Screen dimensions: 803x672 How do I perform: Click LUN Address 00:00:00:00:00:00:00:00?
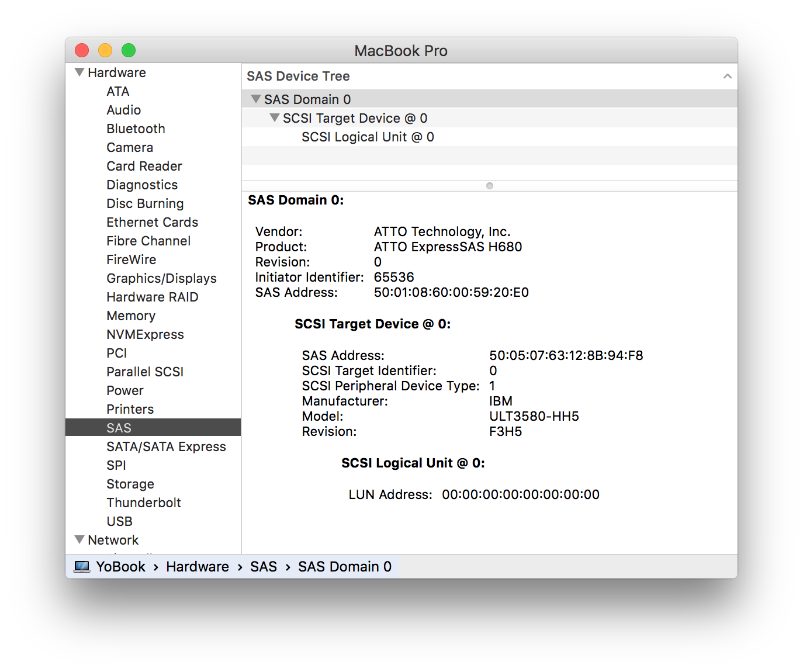[521, 494]
